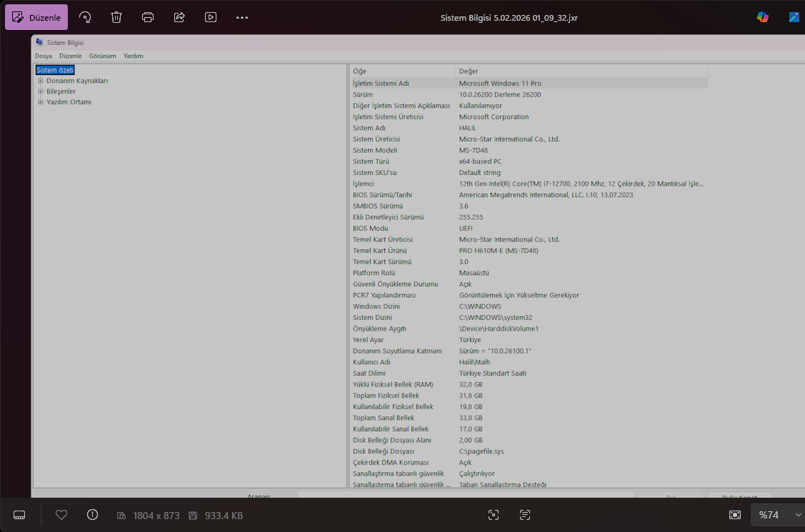Click the Çalıştırılıyor value
The image size is (805, 532).
(477, 473)
